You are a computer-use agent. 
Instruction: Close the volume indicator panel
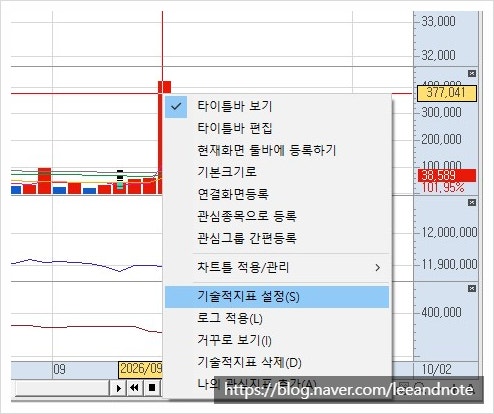[x=472, y=73]
